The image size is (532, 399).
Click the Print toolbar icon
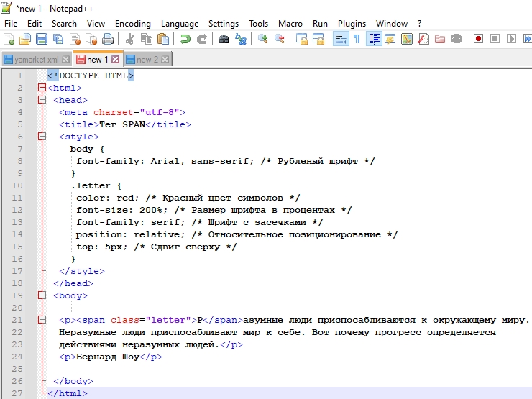point(108,40)
